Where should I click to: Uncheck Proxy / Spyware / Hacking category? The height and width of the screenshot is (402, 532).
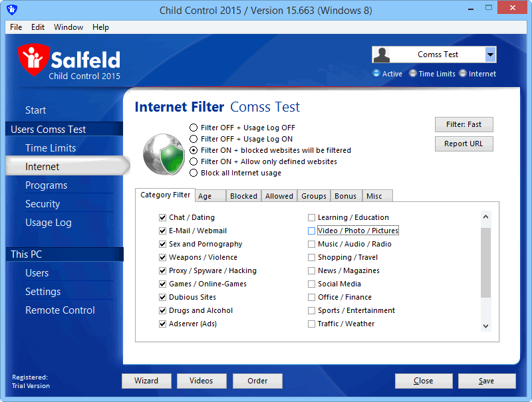(162, 270)
